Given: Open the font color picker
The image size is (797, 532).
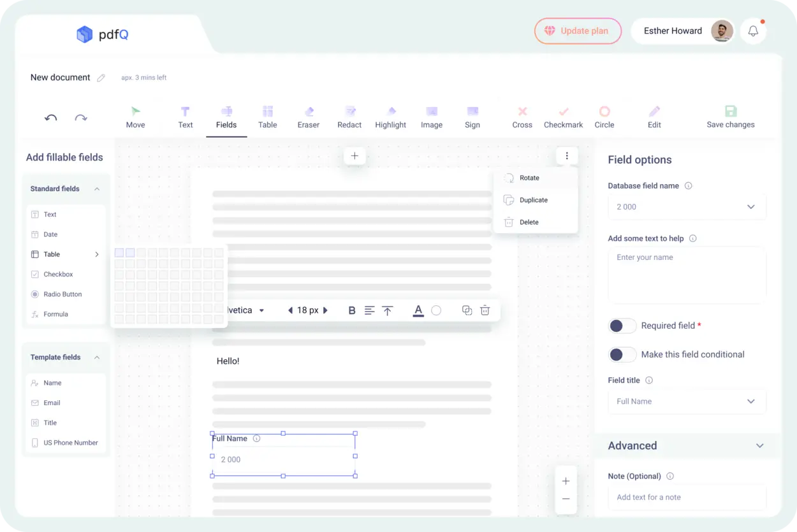Looking at the screenshot, I should pyautogui.click(x=418, y=310).
